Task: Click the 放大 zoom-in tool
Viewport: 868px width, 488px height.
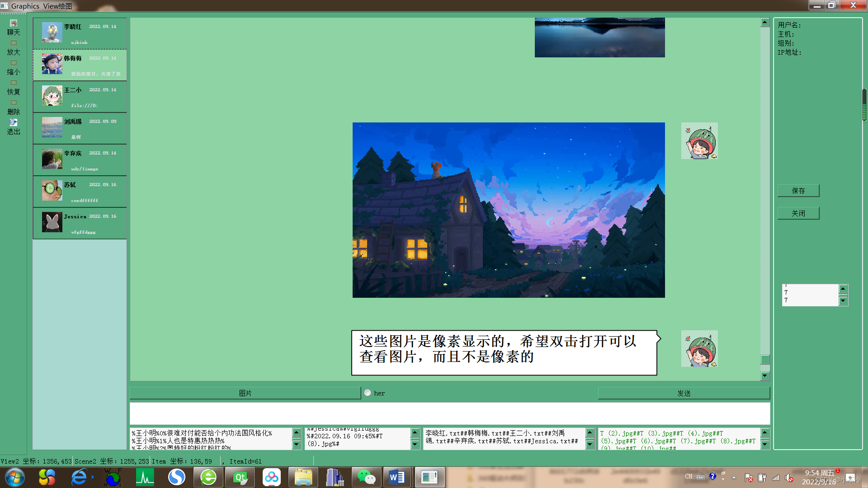Action: click(x=14, y=48)
